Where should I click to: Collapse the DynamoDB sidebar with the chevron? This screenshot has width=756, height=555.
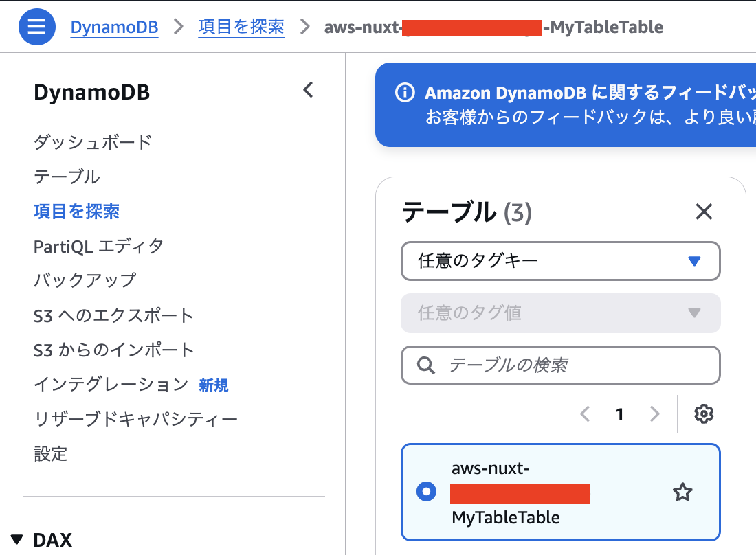[308, 89]
